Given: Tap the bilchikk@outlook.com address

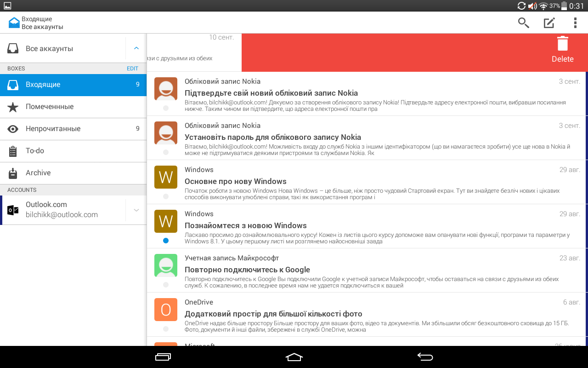Looking at the screenshot, I should (x=62, y=215).
